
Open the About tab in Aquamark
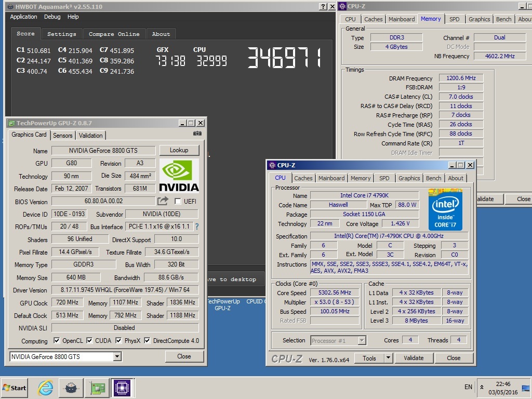pos(161,34)
